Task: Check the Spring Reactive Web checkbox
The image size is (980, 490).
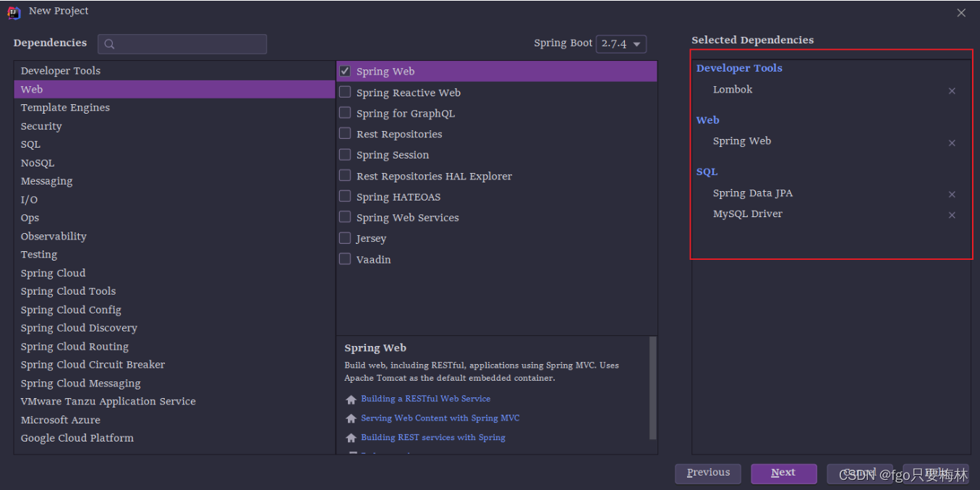Action: pyautogui.click(x=345, y=92)
